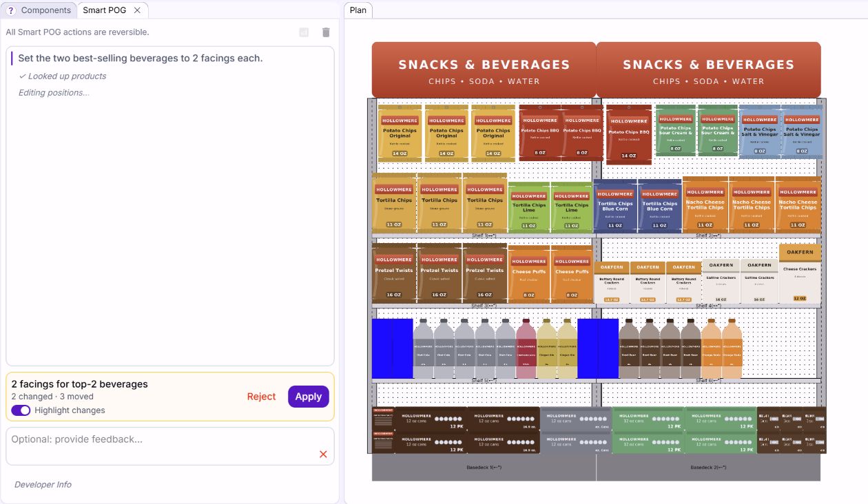Click the Shelf 3 label
Viewport: 868px width, 504px height.
pyautogui.click(x=484, y=306)
